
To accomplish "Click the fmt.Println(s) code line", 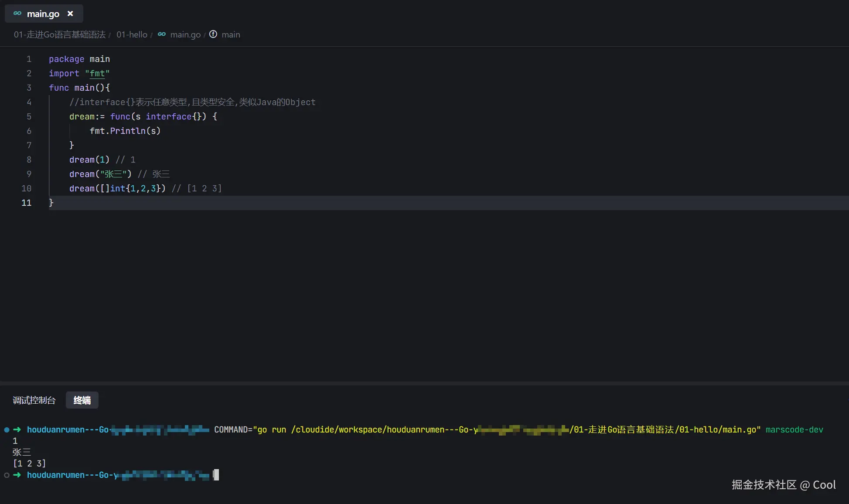I will click(x=125, y=131).
